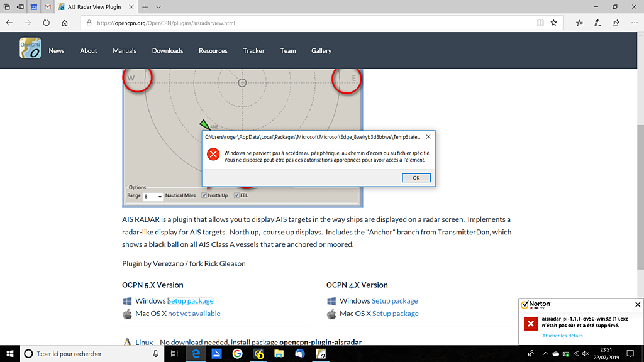Open the News menu item
The width and height of the screenshot is (644, 362).
point(56,50)
